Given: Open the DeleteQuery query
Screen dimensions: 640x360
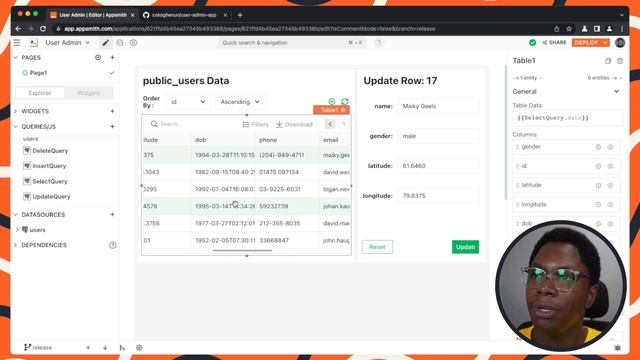Looking at the screenshot, I should point(50,151).
